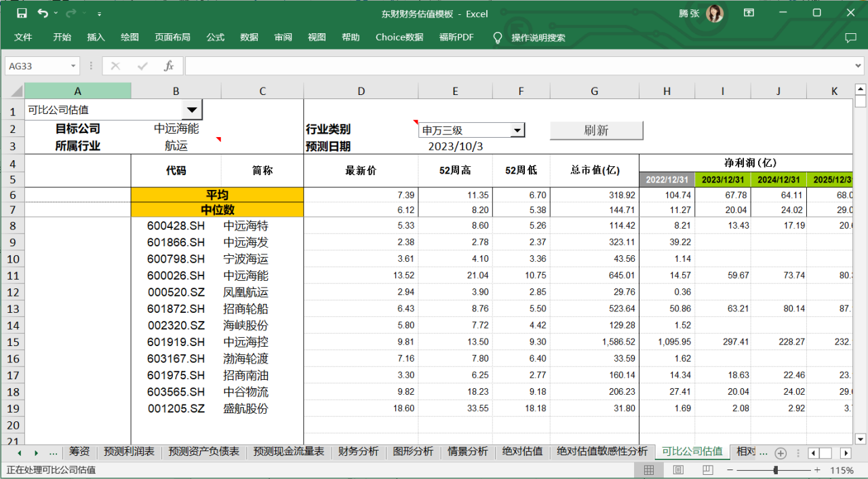
Task: Click the zoom in plus button
Action: coord(817,470)
